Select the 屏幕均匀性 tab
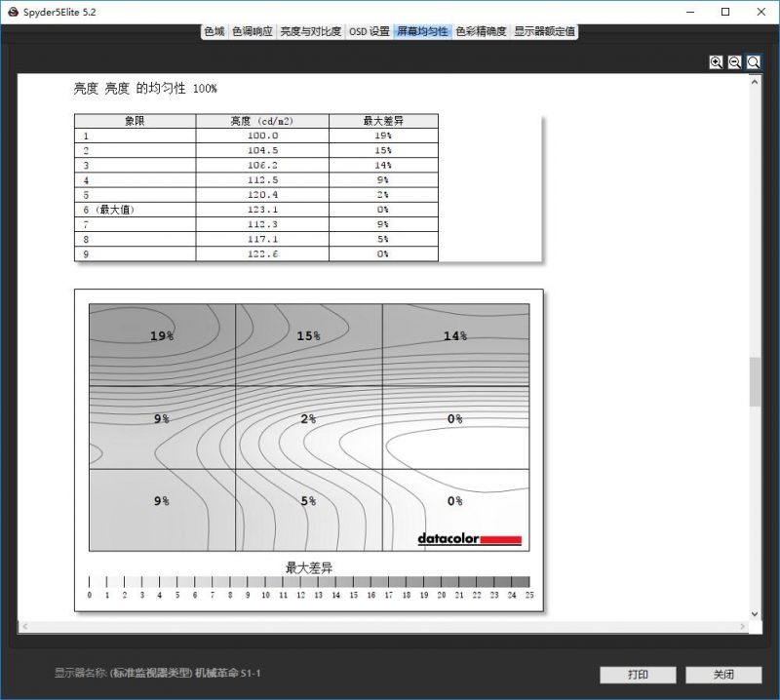The image size is (780, 700). click(x=422, y=31)
